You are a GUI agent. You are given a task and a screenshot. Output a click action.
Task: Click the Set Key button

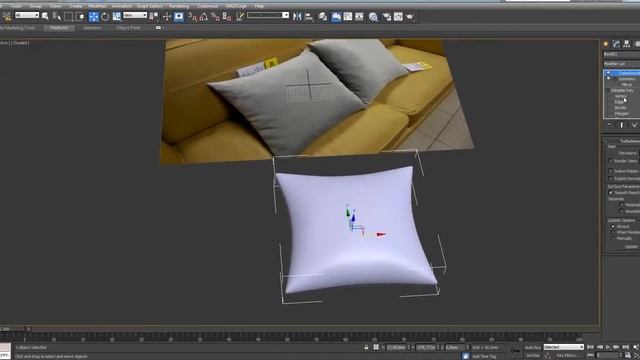coord(533,356)
